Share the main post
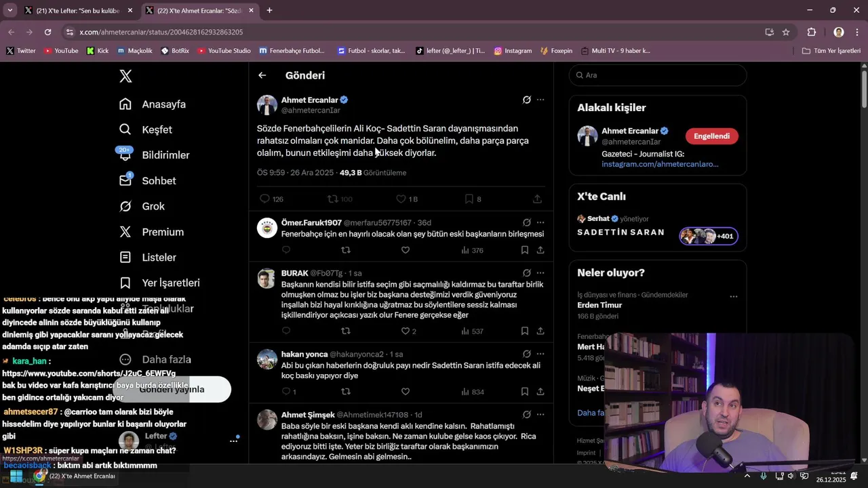 [x=537, y=199]
